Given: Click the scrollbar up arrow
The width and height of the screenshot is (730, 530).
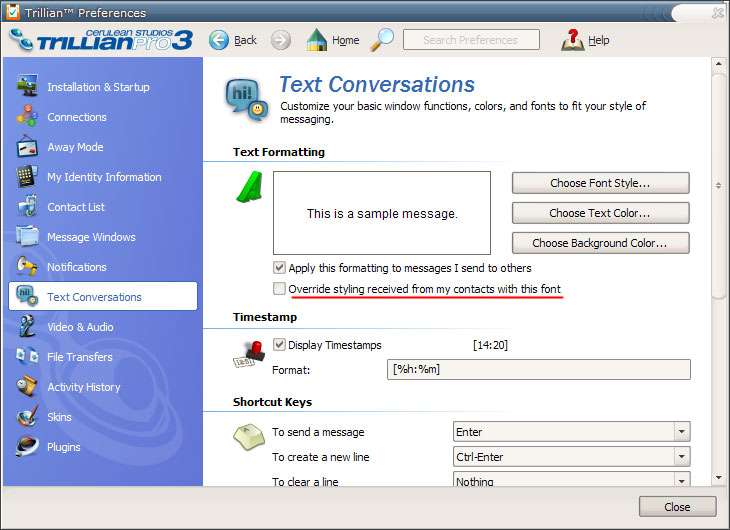Looking at the screenshot, I should pos(719,63).
